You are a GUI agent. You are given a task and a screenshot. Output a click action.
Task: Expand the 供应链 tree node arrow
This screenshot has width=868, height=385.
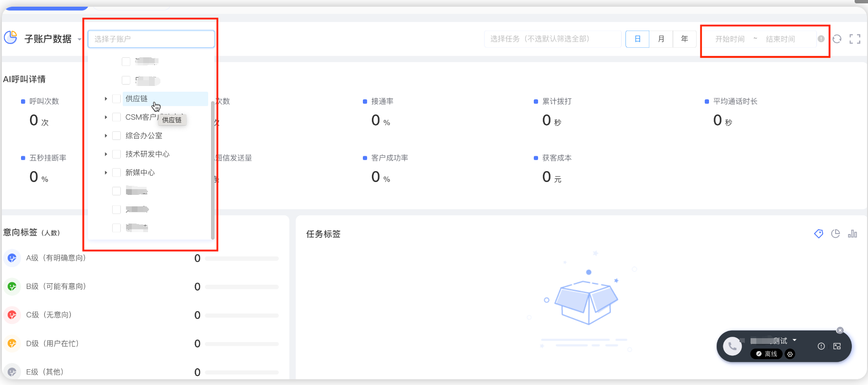point(106,99)
